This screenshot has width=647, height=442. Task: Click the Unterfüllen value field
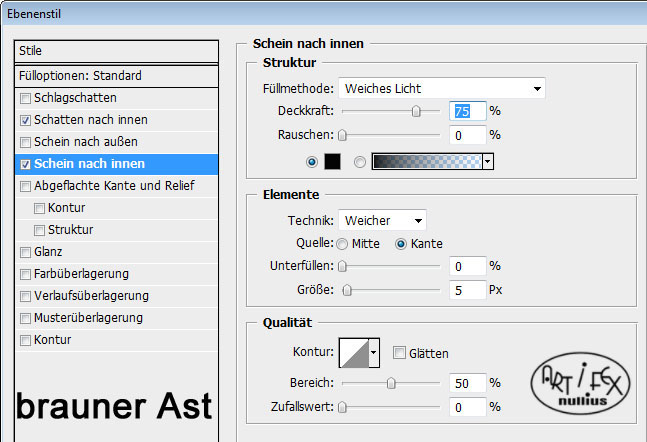468,266
